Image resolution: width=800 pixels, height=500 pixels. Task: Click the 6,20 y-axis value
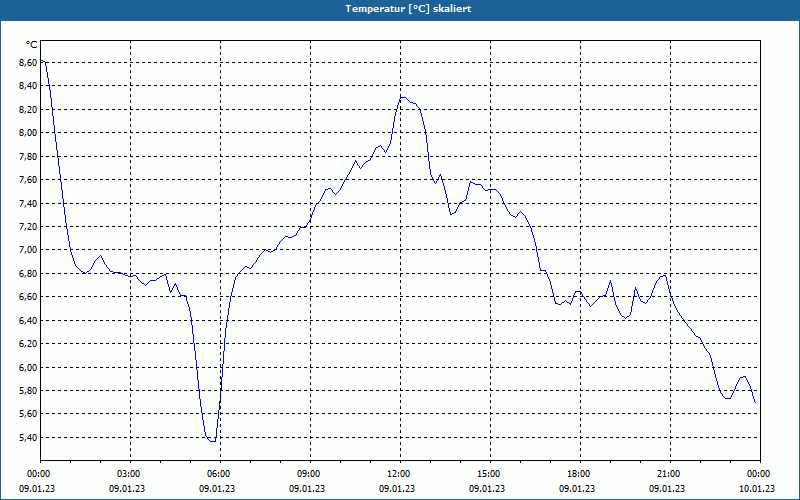point(28,344)
